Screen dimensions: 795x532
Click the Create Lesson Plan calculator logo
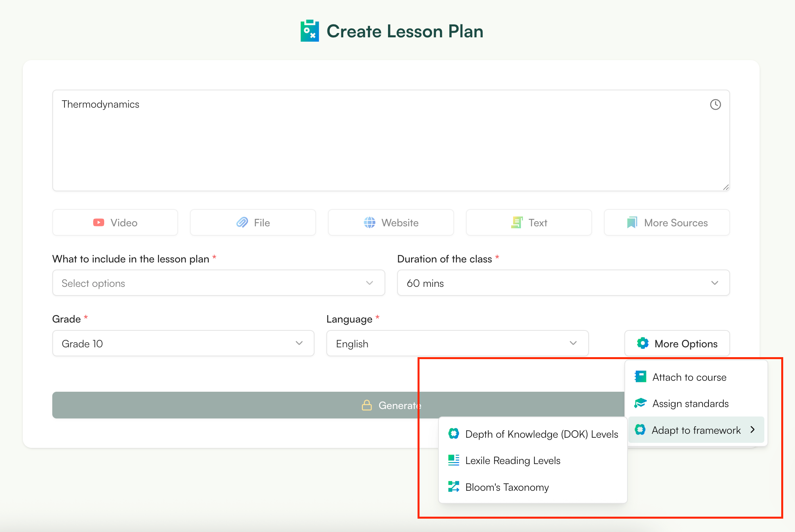[309, 30]
